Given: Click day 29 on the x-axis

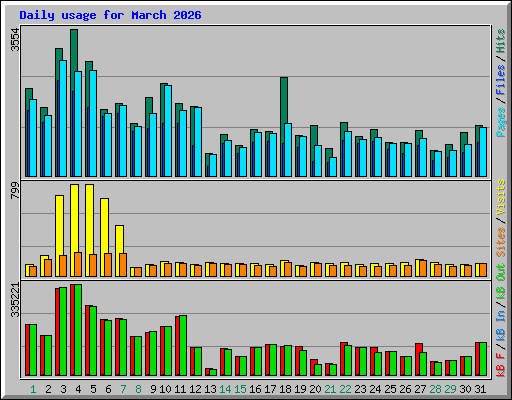Looking at the screenshot, I should (450, 389).
